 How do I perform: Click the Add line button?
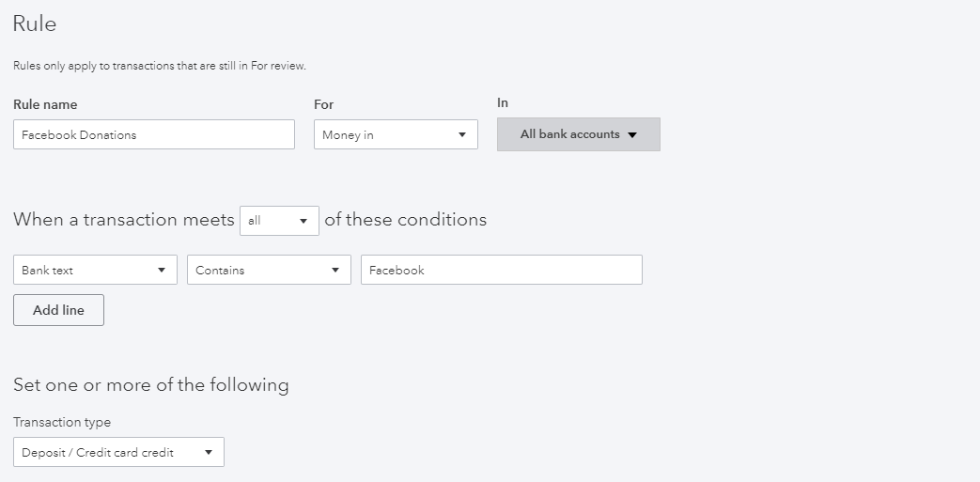click(x=58, y=310)
